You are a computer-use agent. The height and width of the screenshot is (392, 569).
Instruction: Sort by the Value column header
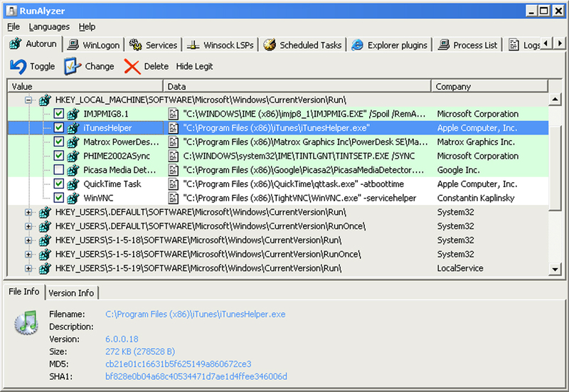point(85,86)
